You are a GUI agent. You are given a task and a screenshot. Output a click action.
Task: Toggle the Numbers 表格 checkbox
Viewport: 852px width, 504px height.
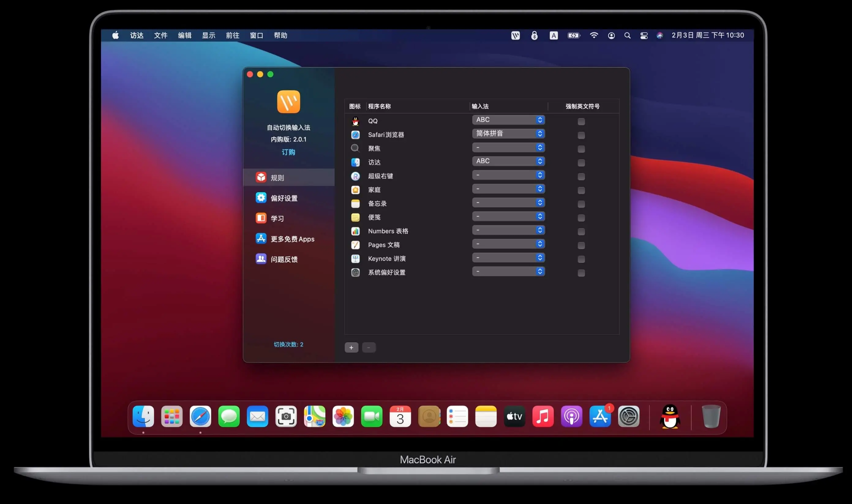[x=581, y=231]
